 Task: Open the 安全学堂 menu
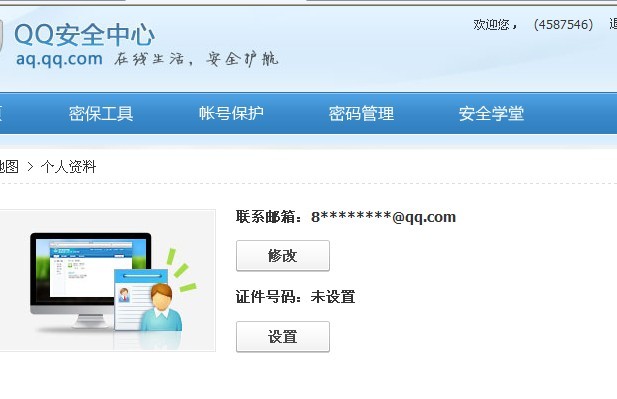(491, 113)
